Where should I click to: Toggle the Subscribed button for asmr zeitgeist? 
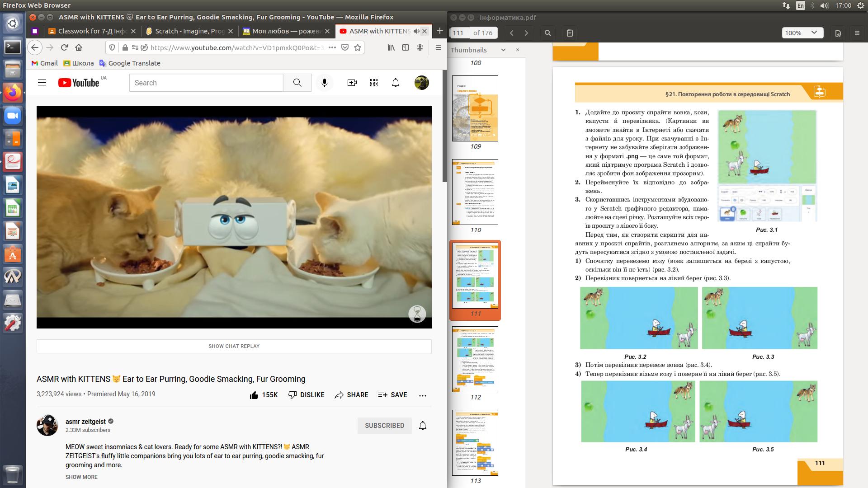[x=384, y=426]
